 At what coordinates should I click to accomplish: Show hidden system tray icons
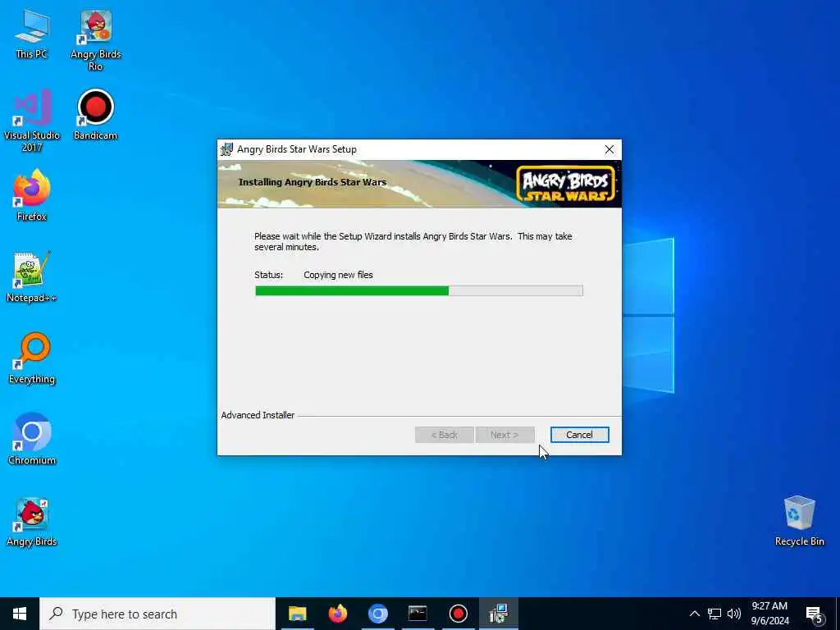694,614
